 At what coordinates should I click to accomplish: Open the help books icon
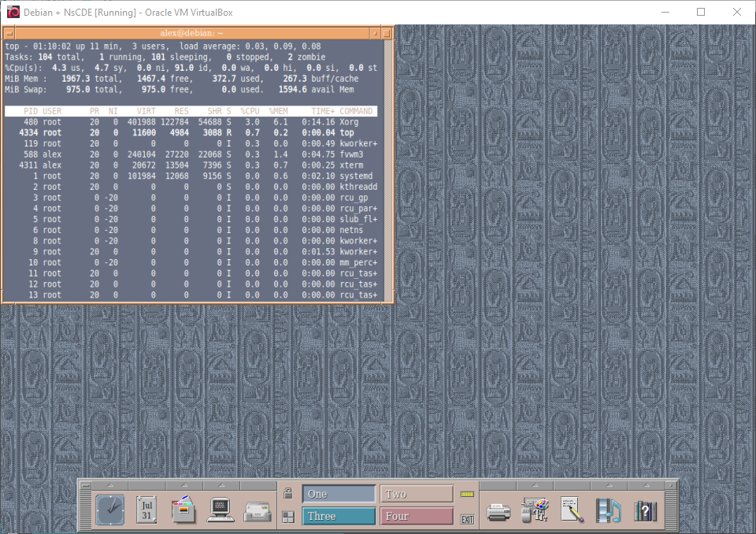pos(646,510)
